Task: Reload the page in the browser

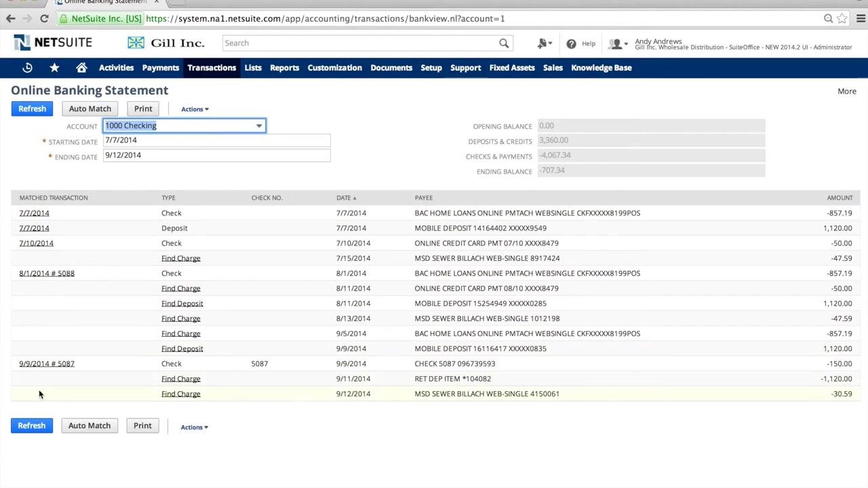Action: [44, 18]
